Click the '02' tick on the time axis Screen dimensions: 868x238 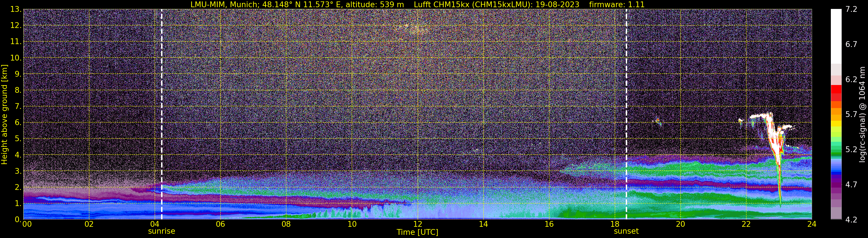click(x=89, y=224)
